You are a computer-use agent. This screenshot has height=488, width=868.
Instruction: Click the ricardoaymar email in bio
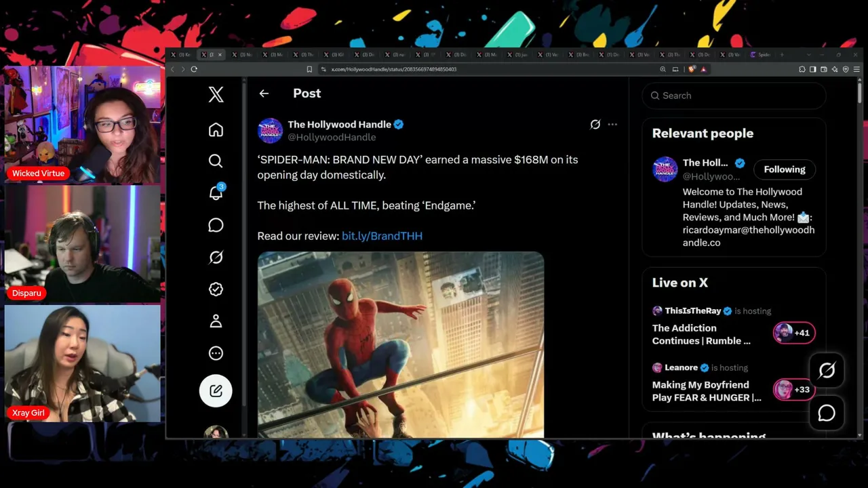[749, 236]
